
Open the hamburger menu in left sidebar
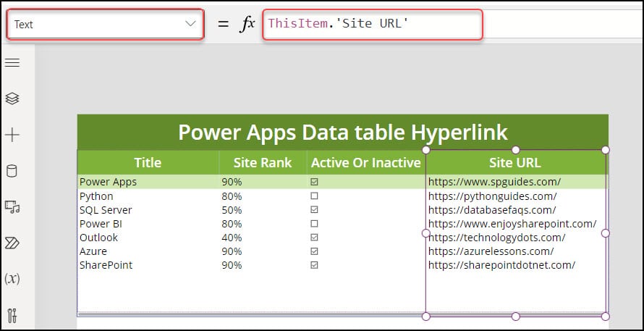click(12, 62)
